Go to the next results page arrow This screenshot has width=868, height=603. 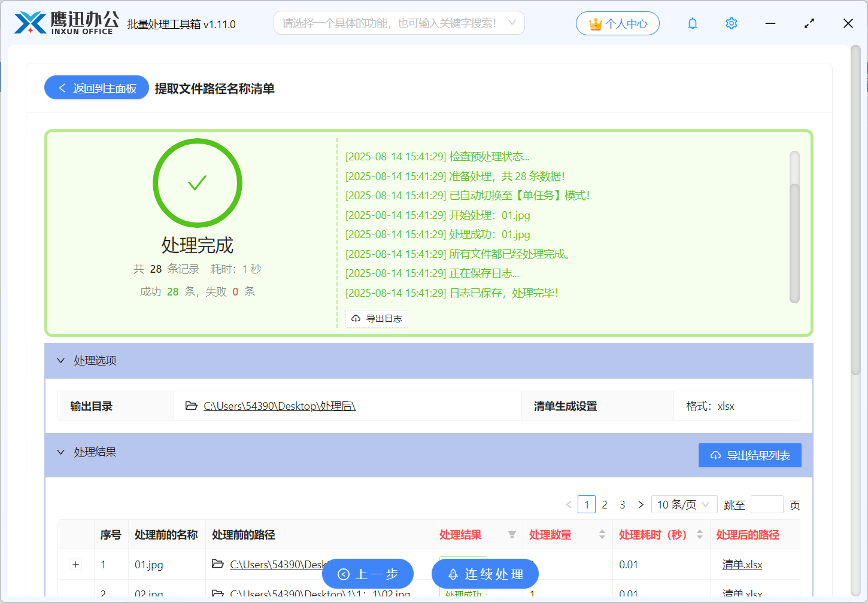point(641,505)
